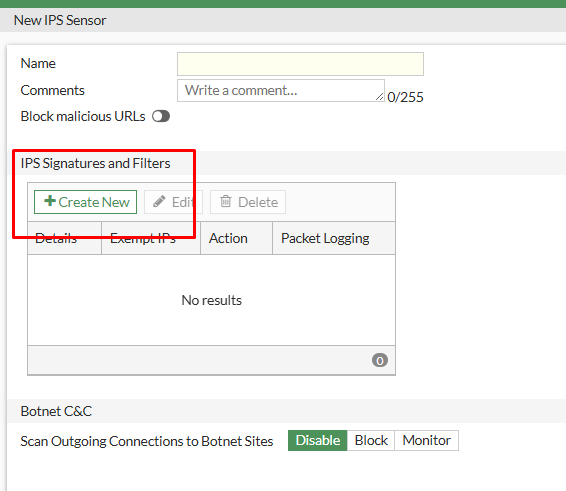Select Monitor for botnet scanning
This screenshot has width=566, height=491.
[x=427, y=440]
